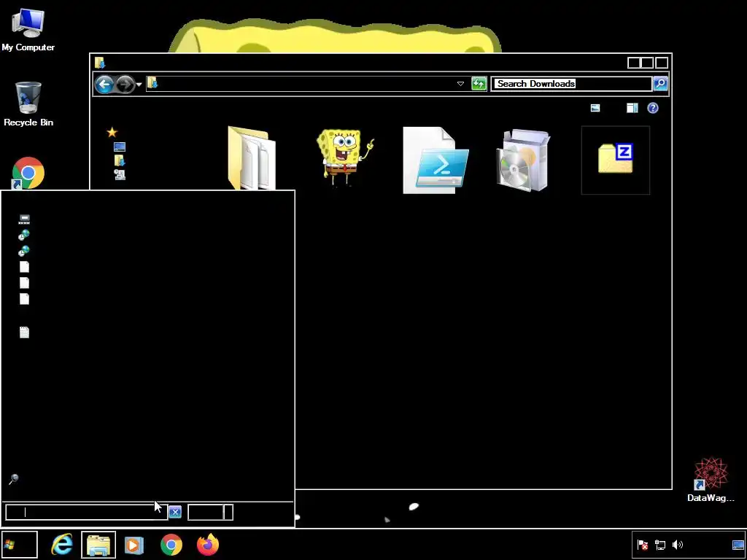This screenshot has width=747, height=560.
Task: Select Downloads folder in the Favorites list
Action: pyautogui.click(x=119, y=160)
